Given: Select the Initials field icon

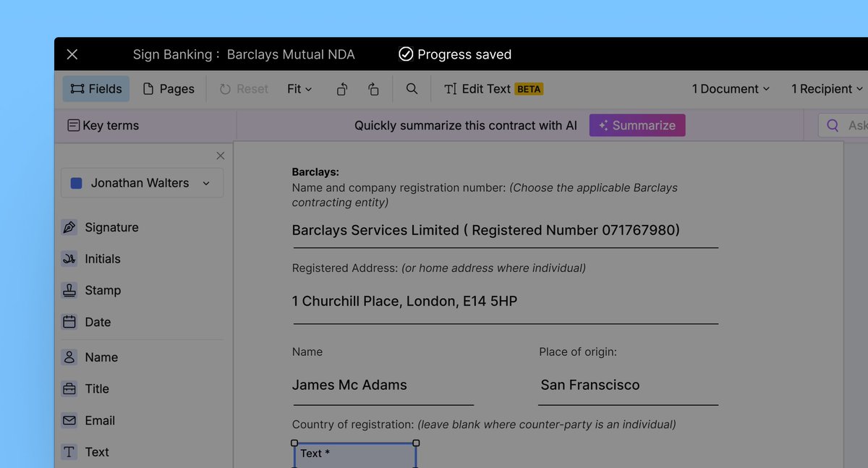Looking at the screenshot, I should (x=69, y=259).
